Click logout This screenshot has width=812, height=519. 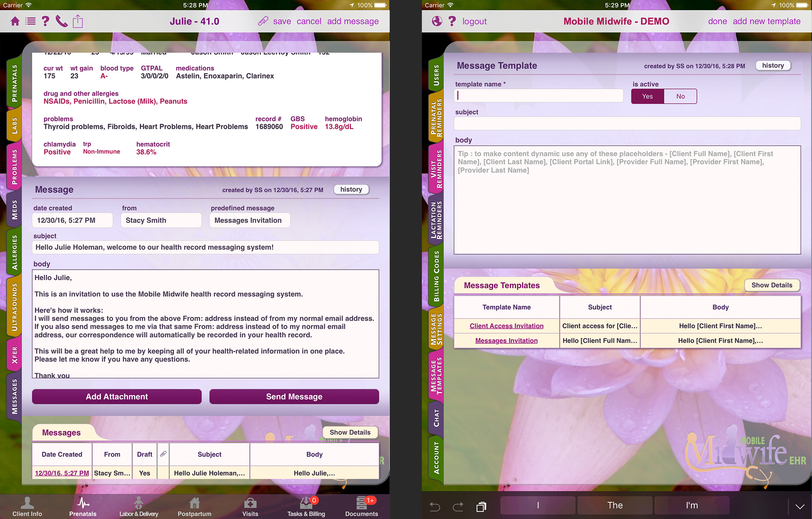pyautogui.click(x=474, y=21)
